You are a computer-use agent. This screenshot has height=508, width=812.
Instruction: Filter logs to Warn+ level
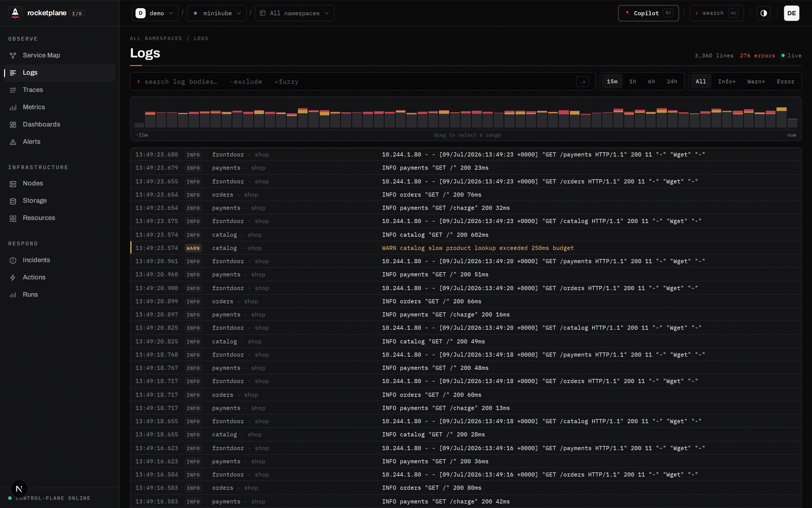coord(756,82)
